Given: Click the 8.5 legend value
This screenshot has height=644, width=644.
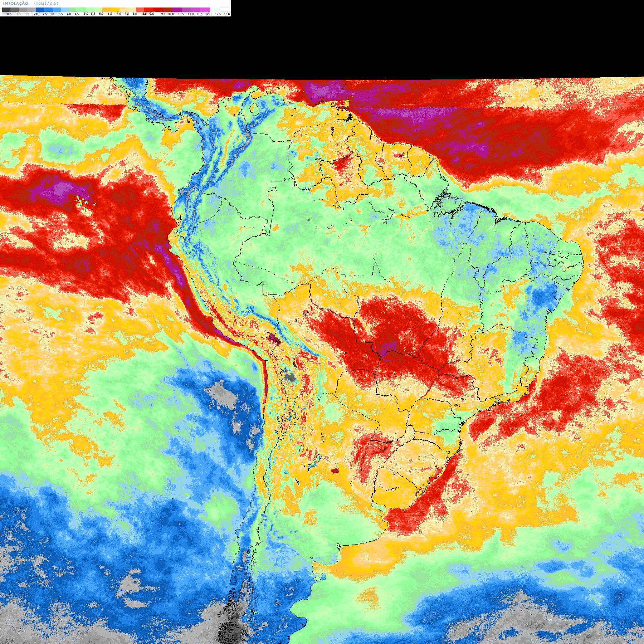Looking at the screenshot, I should pyautogui.click(x=145, y=14).
